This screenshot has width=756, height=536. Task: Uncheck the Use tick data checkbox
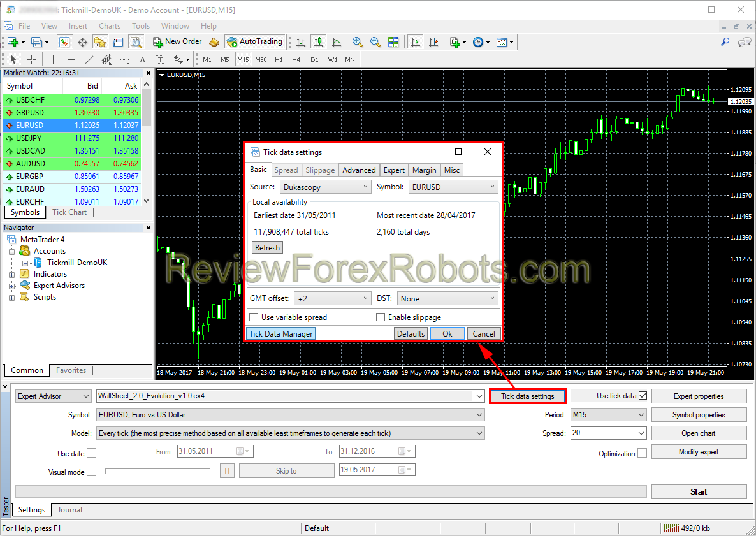643,396
